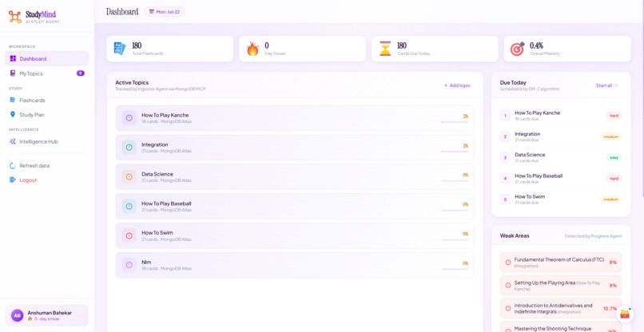644x332 pixels.
Task: Open Setting Up the Playing Area weak area
Action: point(561,285)
